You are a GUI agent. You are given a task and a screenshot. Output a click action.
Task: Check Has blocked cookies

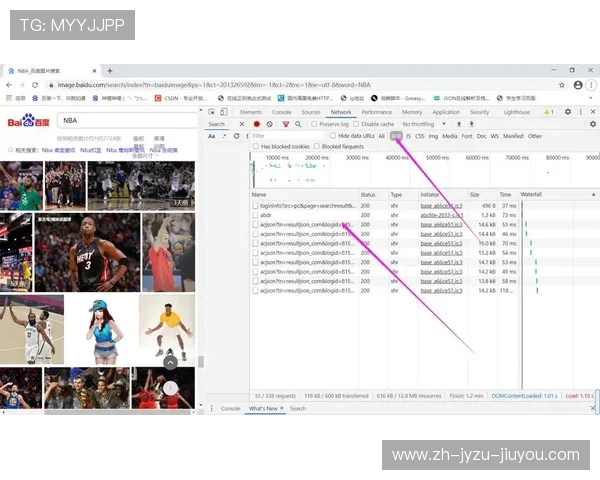[x=256, y=147]
